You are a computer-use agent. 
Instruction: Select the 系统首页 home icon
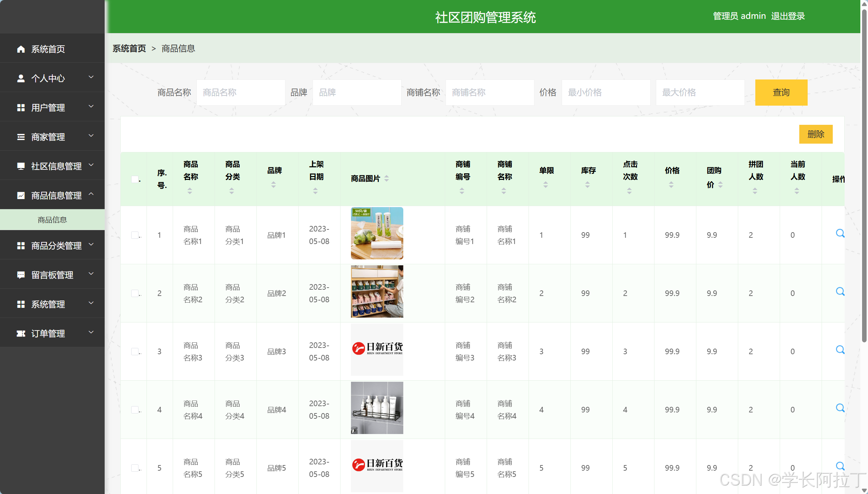click(x=21, y=49)
